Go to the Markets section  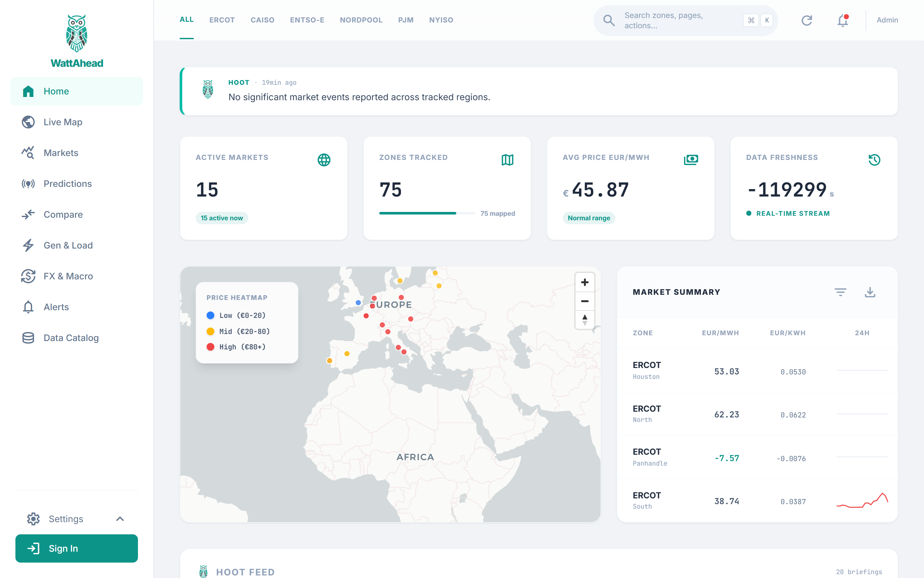(77, 153)
